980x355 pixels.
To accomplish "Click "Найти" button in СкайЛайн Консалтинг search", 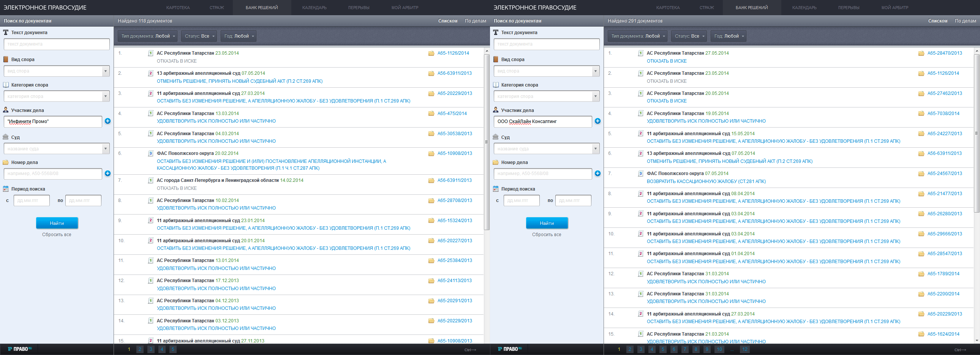I will tap(547, 223).
